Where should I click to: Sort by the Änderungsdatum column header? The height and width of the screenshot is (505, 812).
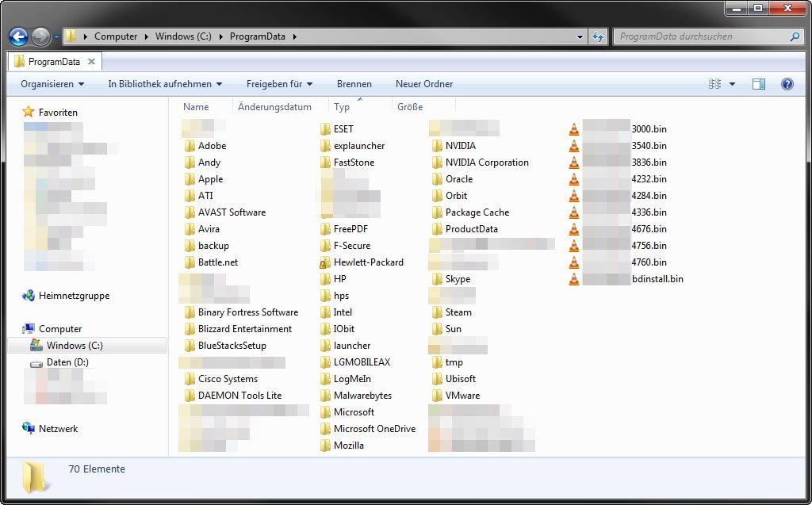(274, 107)
